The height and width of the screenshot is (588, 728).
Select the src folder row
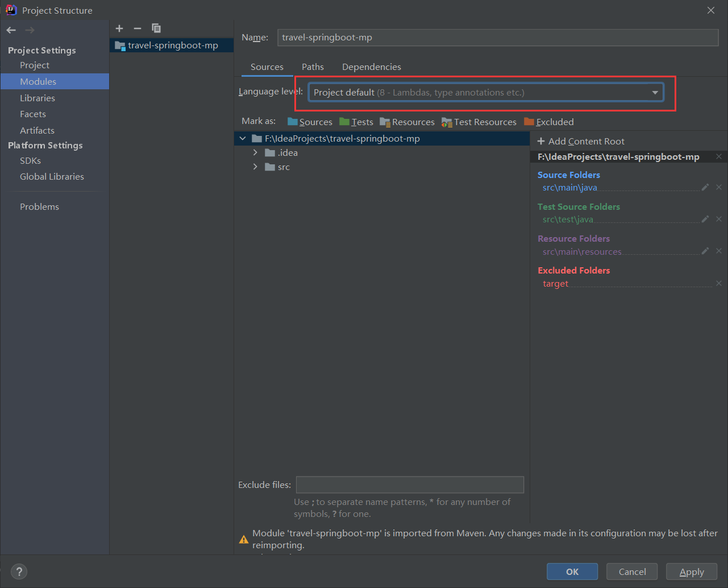coord(382,167)
